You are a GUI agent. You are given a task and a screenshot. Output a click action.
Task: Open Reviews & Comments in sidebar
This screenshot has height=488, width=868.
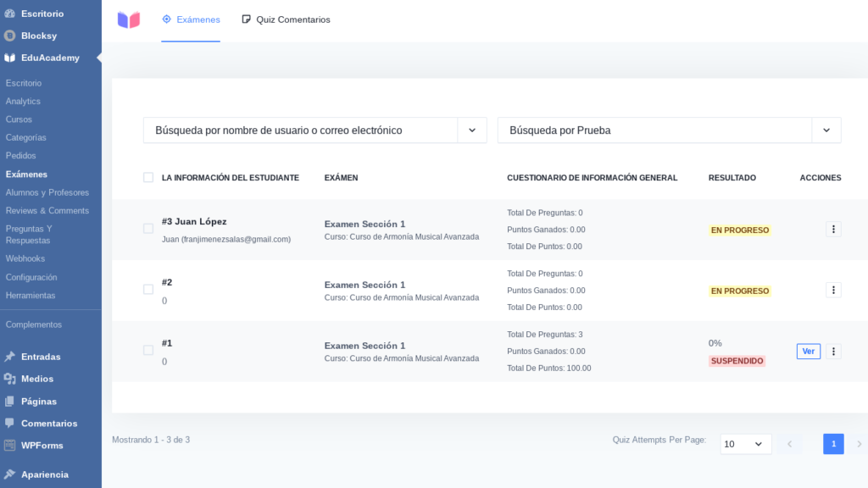(x=47, y=211)
